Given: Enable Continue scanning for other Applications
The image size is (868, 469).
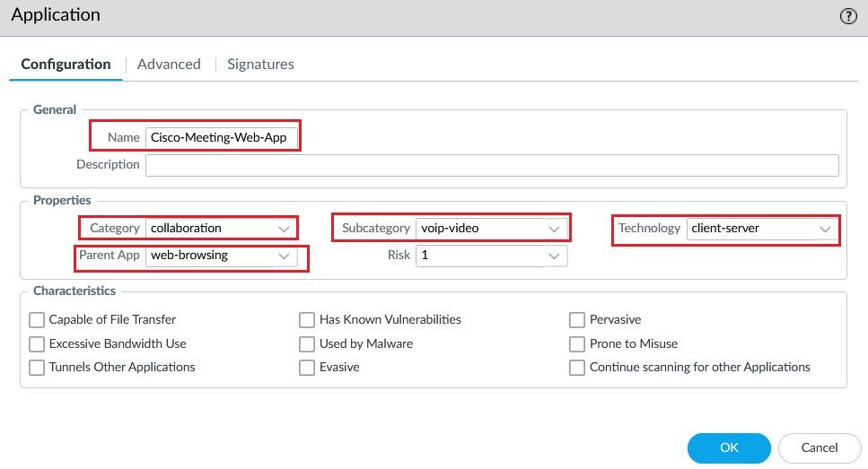Looking at the screenshot, I should click(577, 368).
